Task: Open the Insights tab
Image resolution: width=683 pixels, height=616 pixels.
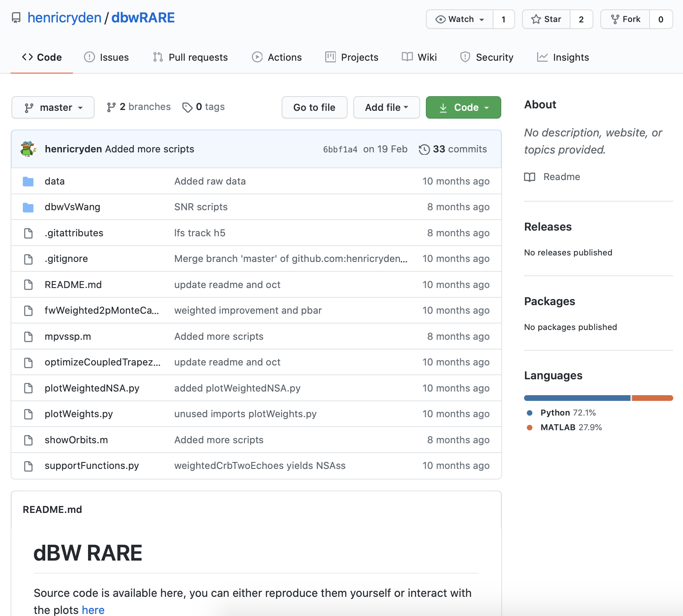Action: tap(563, 57)
